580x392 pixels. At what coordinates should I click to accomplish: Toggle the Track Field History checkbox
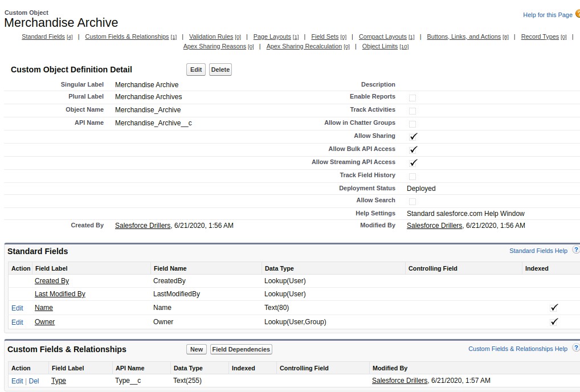[x=412, y=176]
